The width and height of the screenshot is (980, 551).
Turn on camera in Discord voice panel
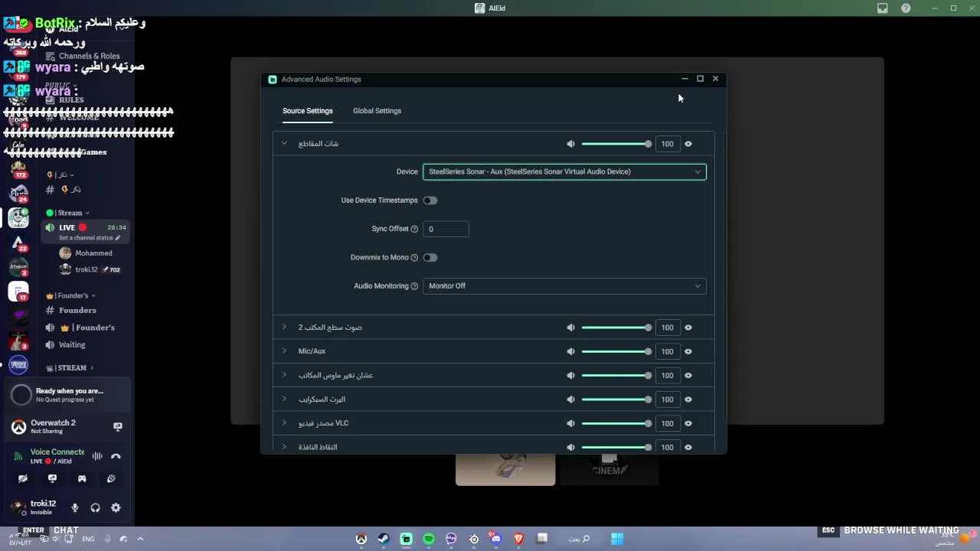pyautogui.click(x=23, y=478)
